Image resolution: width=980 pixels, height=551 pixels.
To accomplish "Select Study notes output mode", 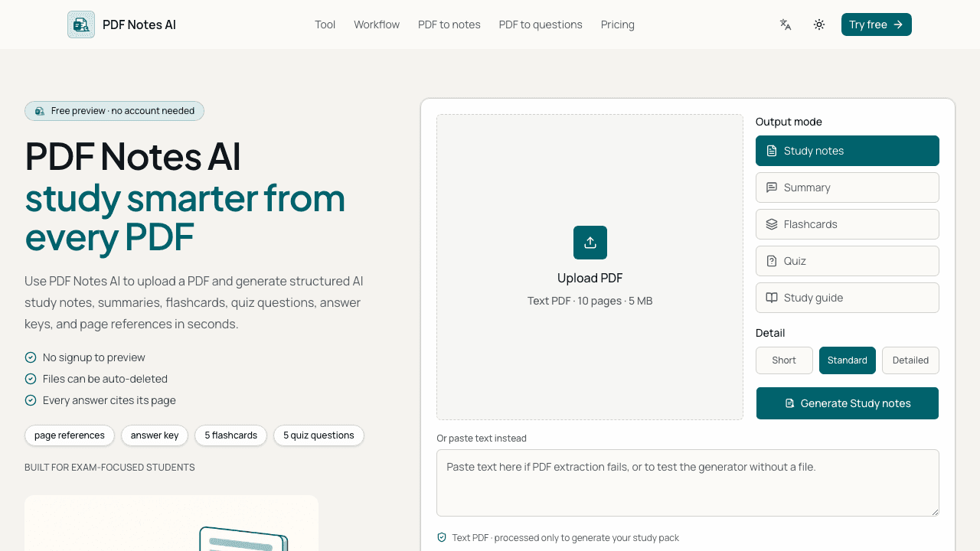I will pyautogui.click(x=848, y=151).
